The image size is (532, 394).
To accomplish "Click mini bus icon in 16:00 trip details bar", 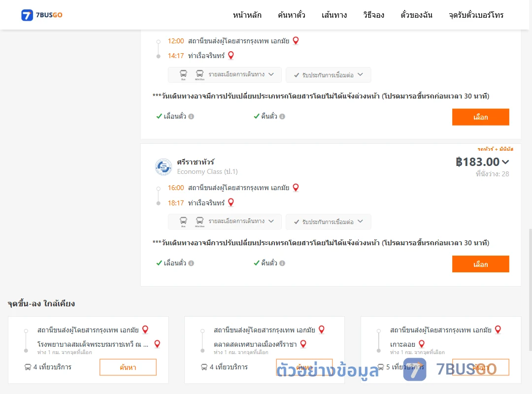I will (x=200, y=222).
